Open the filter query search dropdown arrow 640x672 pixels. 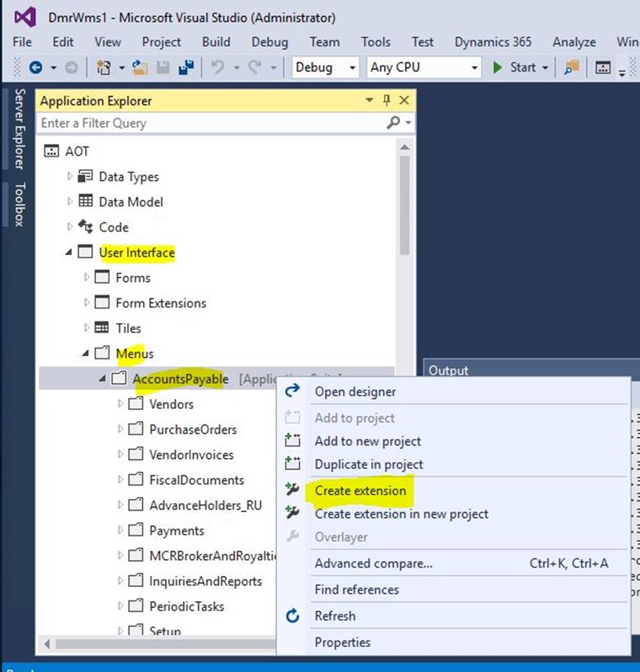coord(408,123)
